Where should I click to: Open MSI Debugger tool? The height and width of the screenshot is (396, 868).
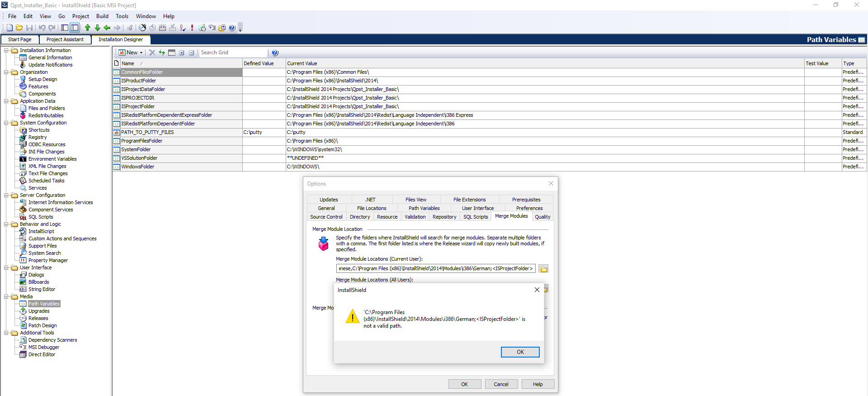point(44,347)
